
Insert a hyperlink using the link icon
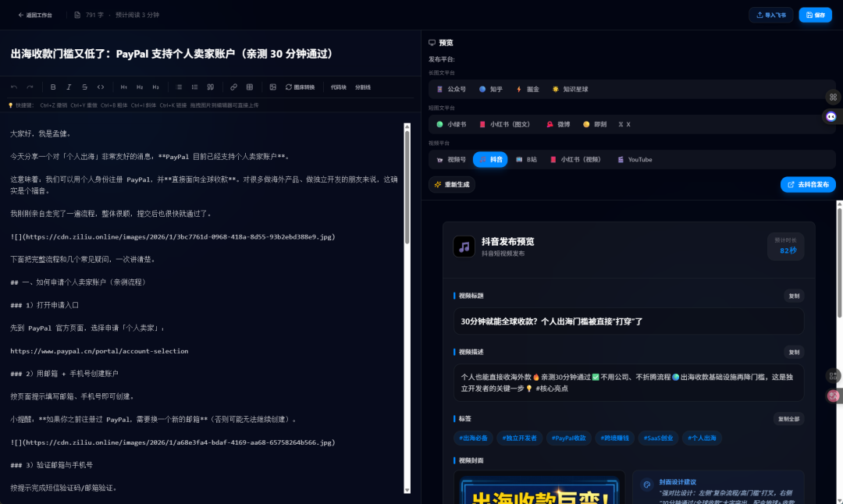point(233,87)
